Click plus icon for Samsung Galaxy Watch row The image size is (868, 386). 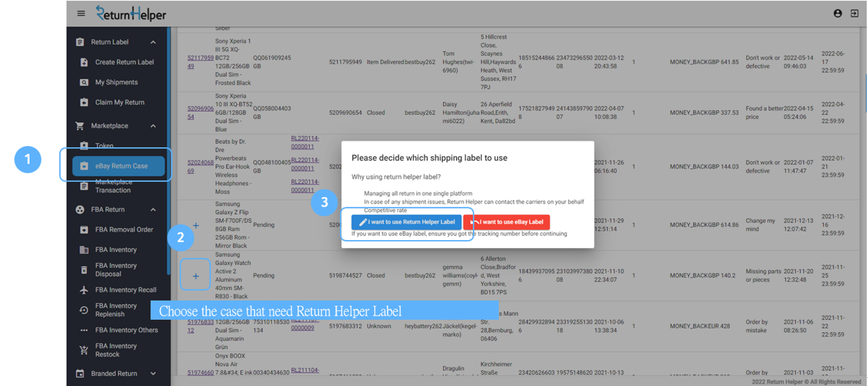tap(196, 276)
